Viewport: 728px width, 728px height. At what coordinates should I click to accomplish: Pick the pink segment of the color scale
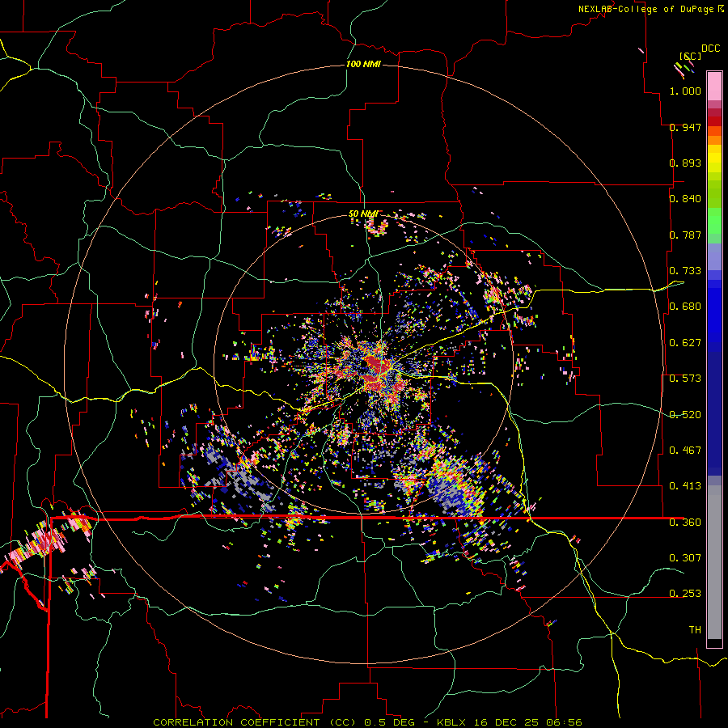714,87
